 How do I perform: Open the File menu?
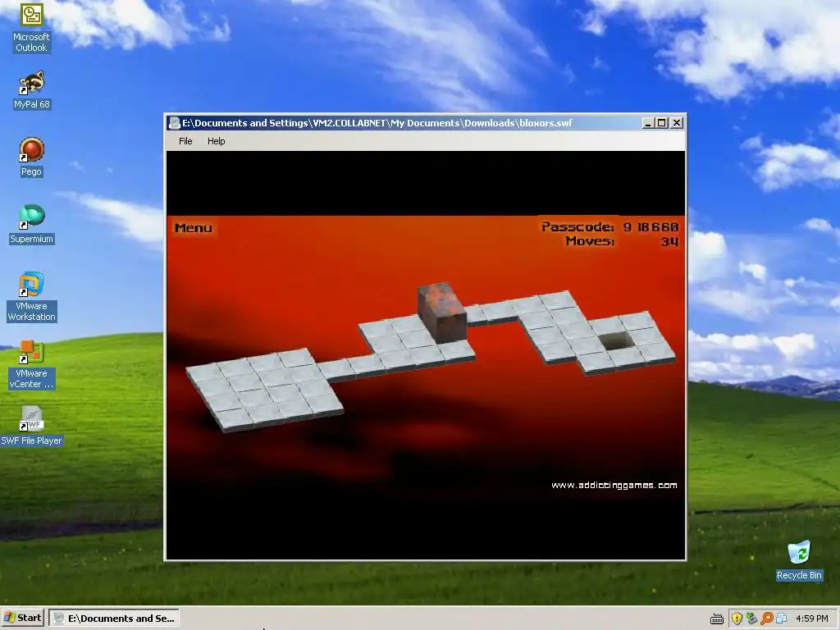(x=185, y=141)
